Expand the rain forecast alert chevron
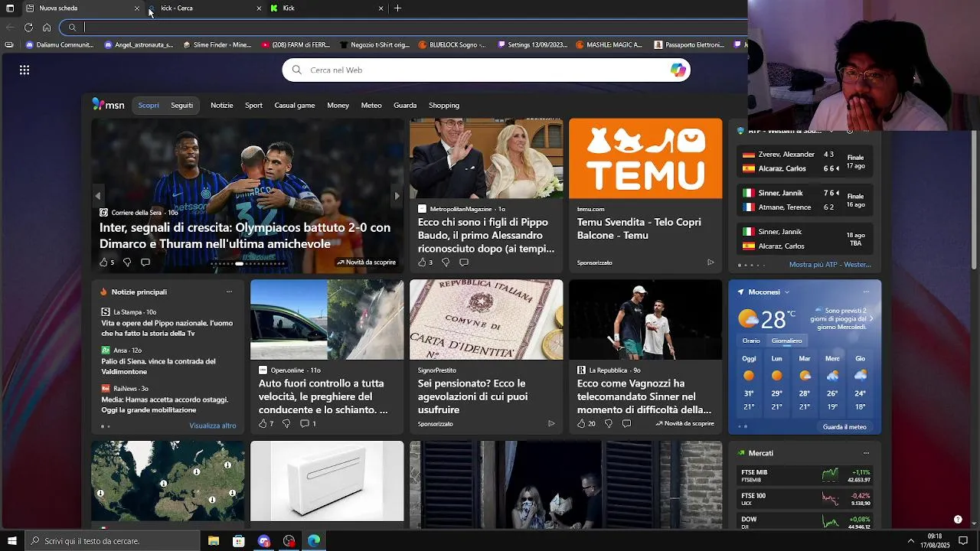 point(871,318)
